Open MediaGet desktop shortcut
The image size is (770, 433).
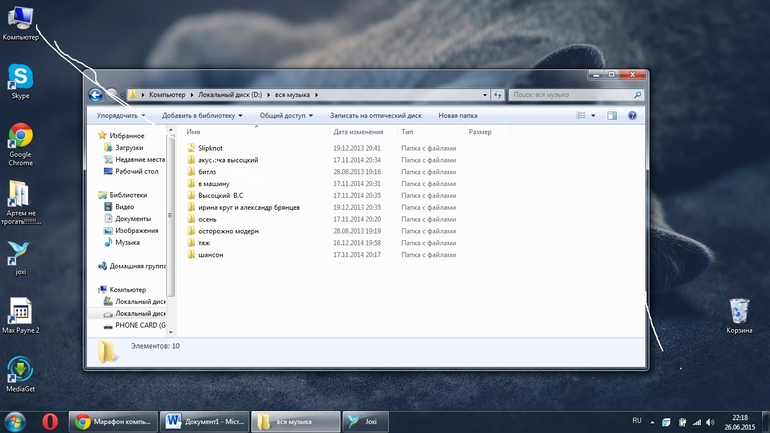20,370
